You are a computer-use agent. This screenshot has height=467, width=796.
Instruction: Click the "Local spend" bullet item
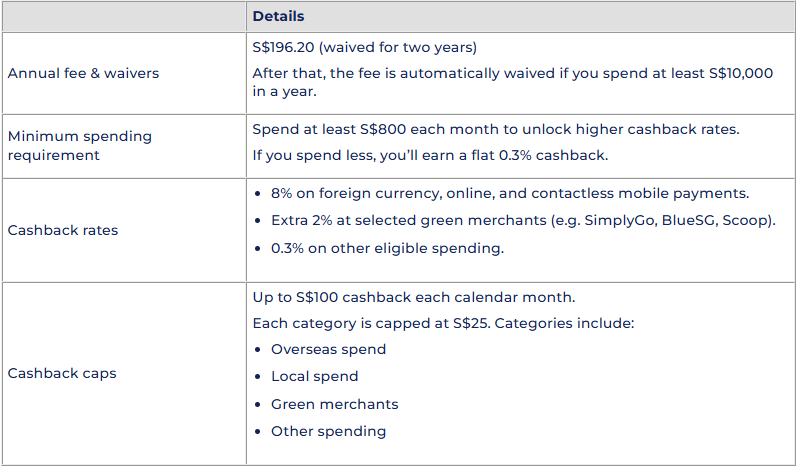(x=314, y=377)
